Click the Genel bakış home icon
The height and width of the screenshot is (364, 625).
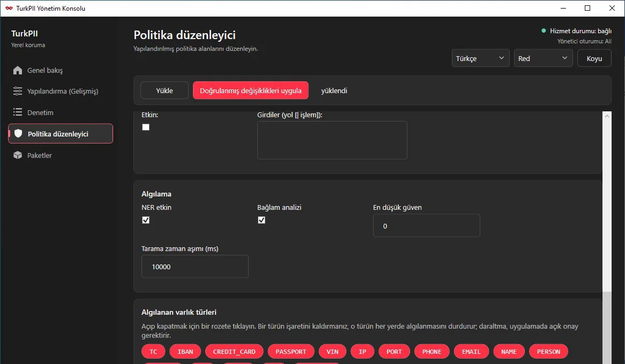18,71
